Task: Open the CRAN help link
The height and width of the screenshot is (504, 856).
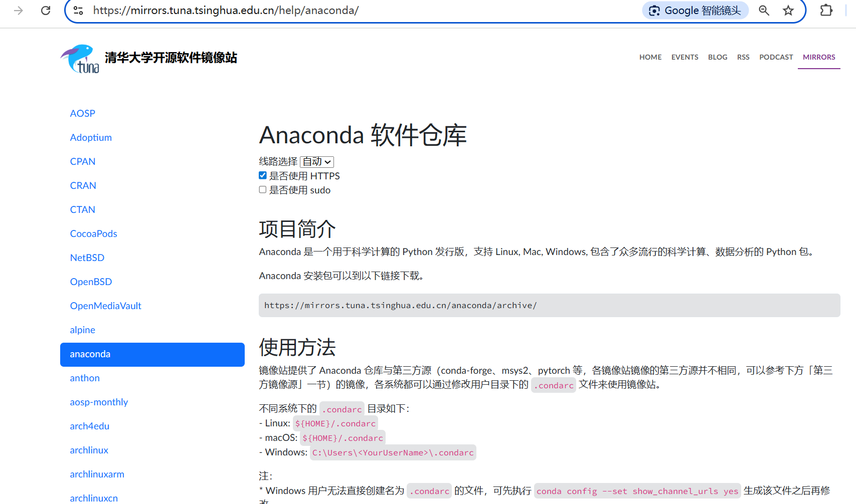Action: [x=83, y=185]
